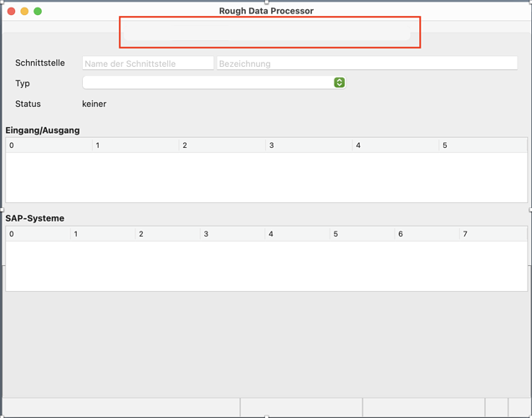532x418 pixels.
Task: Select column header 1 in Eingang/Ausgang table
Action: 136,145
